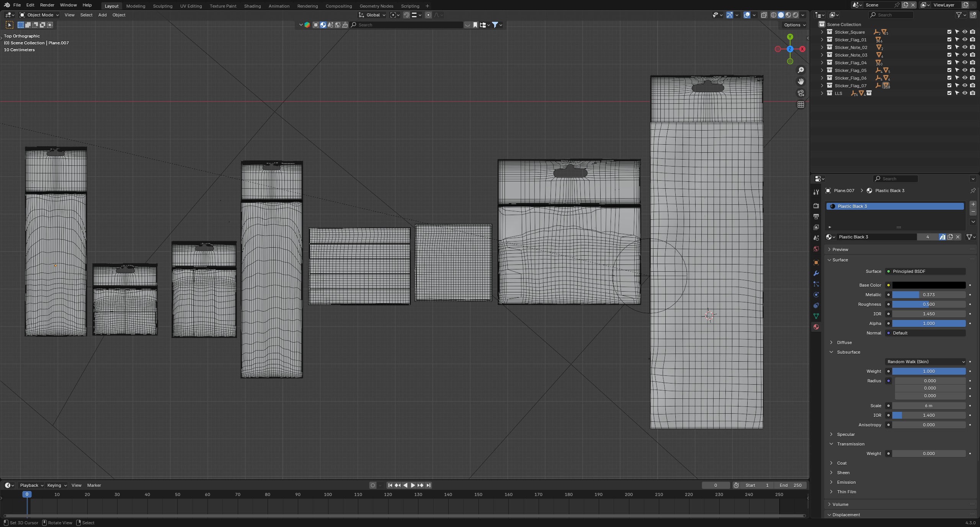Collapse the Subsurface panel
Screen dimensions: 980x527
tap(848, 352)
